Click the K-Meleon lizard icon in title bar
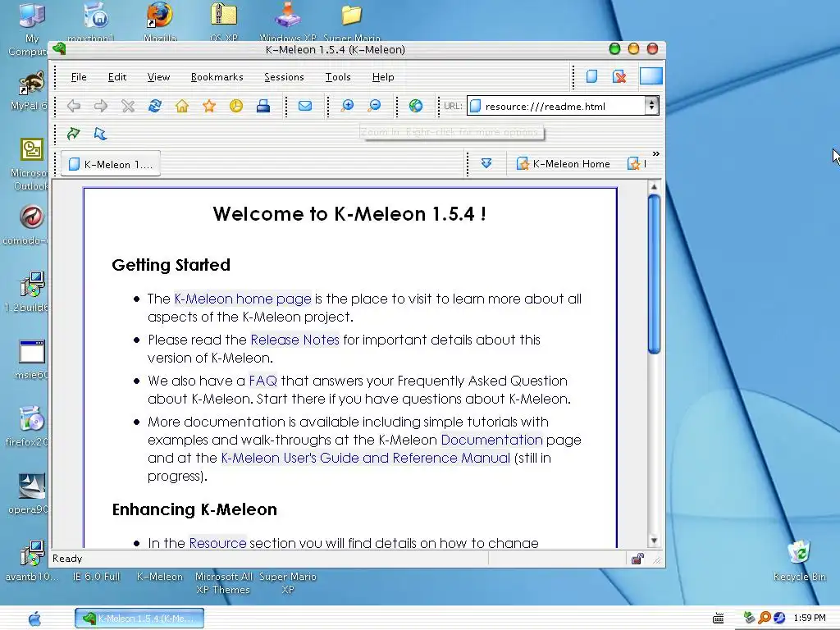 point(59,49)
